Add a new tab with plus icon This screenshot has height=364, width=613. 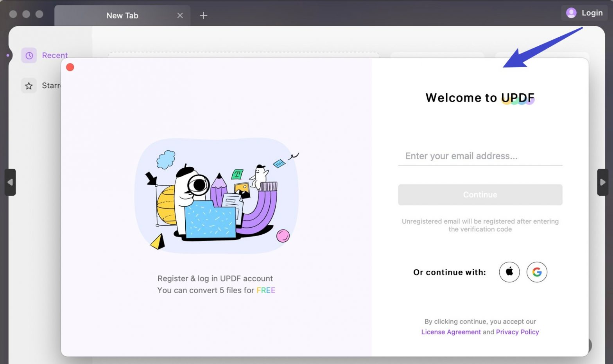click(x=203, y=16)
